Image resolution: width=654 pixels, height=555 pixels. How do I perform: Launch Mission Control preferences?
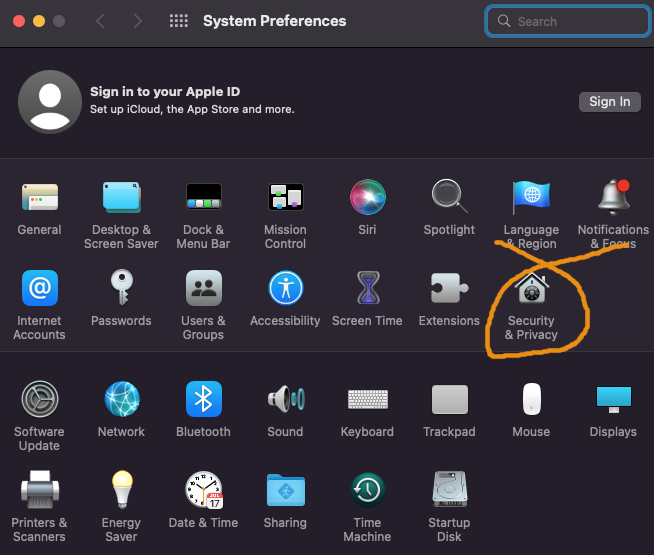[285, 198]
